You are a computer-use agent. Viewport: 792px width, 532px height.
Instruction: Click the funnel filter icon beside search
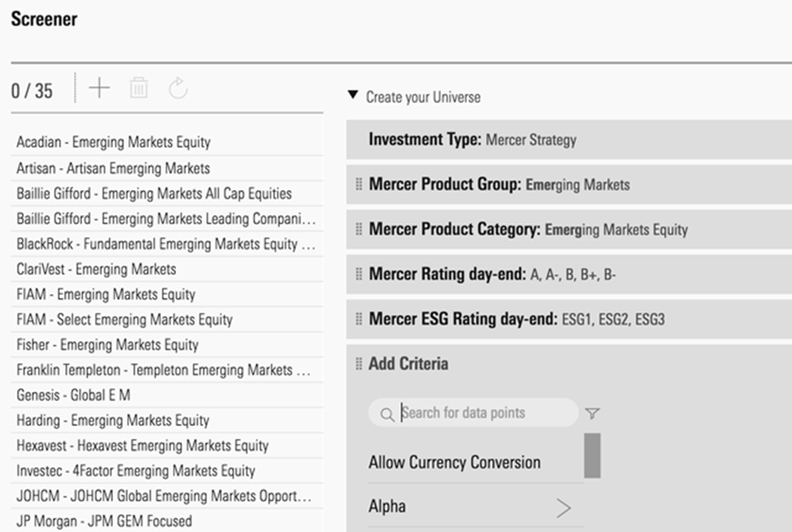point(592,413)
